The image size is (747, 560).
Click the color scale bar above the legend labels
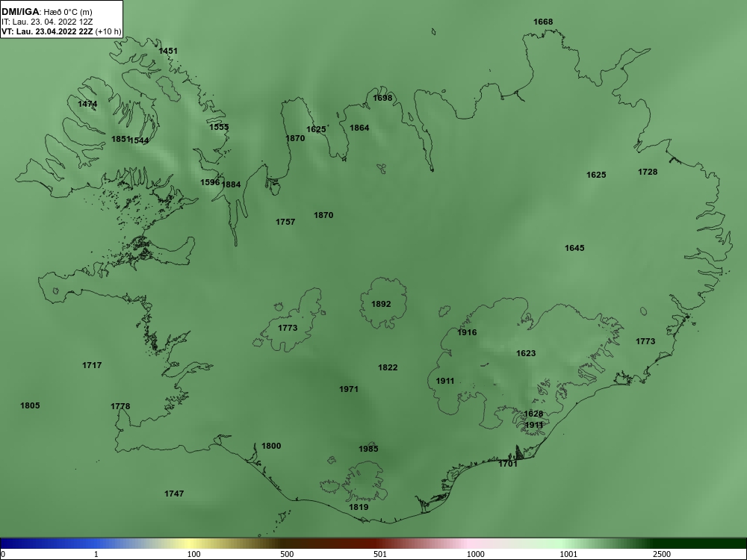click(373, 544)
